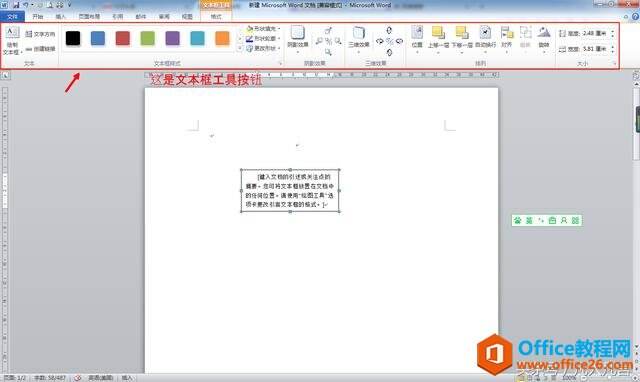Click the paw icon on green floating toolbar

pos(518,220)
